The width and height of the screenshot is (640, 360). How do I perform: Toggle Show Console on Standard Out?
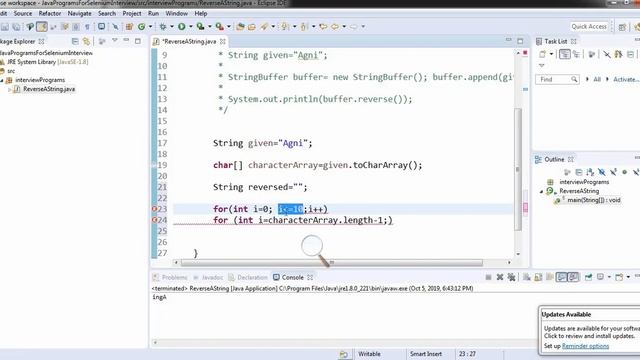[x=562, y=277]
